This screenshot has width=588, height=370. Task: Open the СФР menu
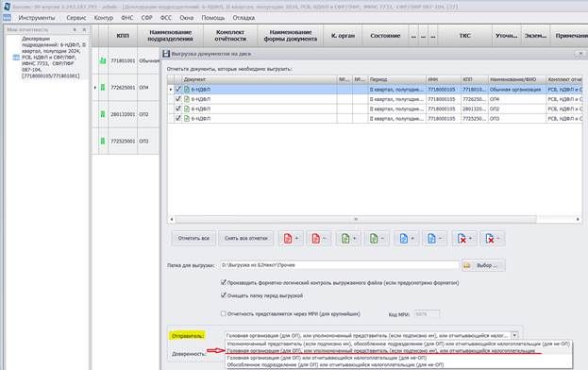click(x=146, y=18)
